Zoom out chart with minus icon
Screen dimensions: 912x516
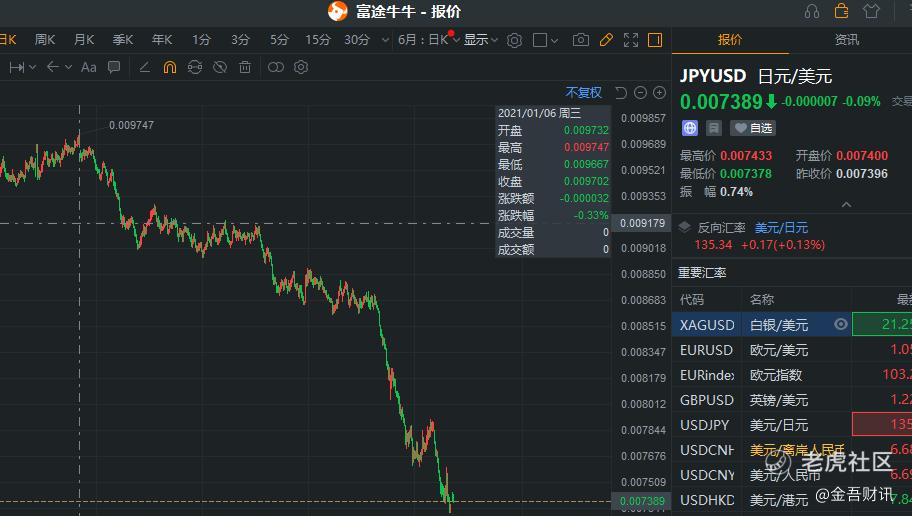(x=640, y=92)
